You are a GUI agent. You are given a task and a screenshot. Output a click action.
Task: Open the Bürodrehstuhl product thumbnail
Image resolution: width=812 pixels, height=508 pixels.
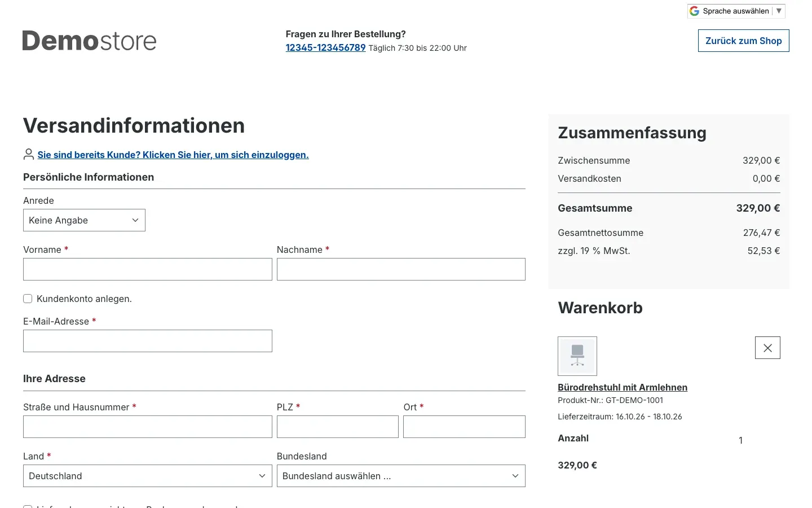coord(577,356)
